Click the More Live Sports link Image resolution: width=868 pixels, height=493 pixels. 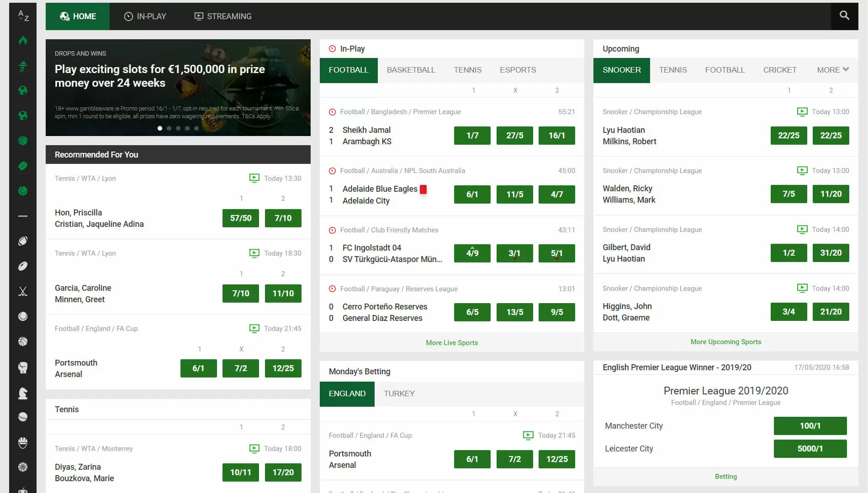(x=451, y=343)
